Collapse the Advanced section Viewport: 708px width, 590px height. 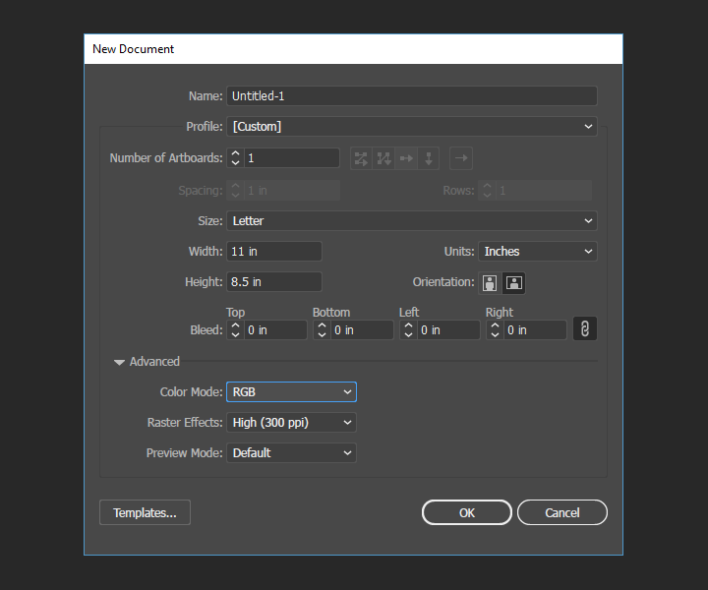tap(120, 362)
